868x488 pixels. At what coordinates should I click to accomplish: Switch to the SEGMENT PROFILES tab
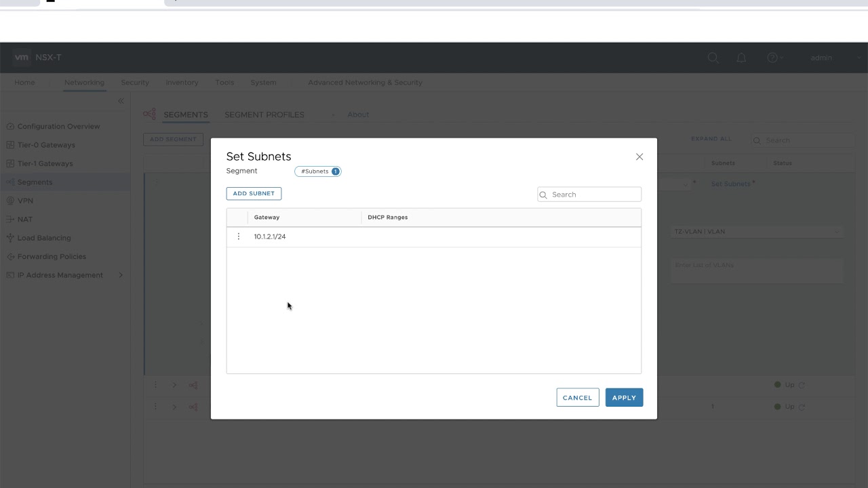click(264, 115)
